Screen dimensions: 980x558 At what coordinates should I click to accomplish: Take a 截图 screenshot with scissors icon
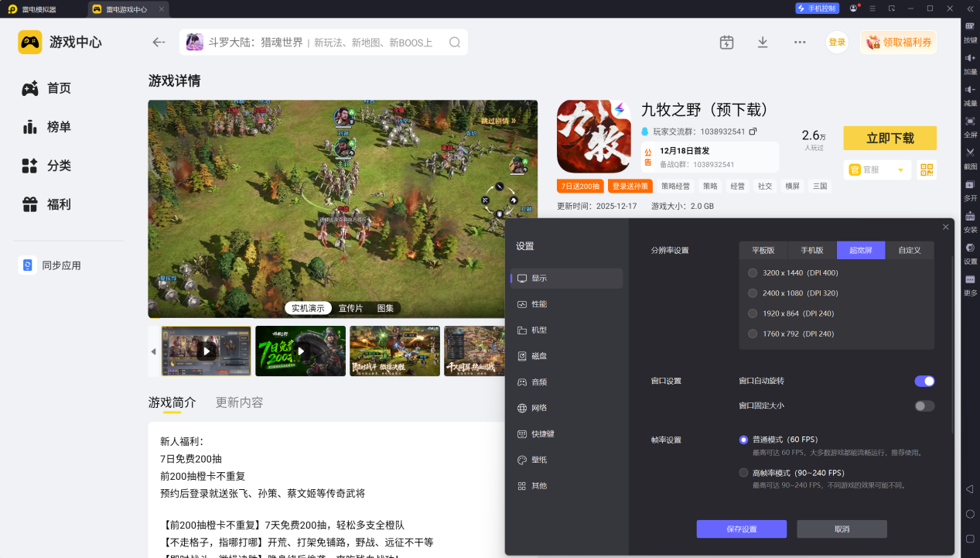(970, 159)
